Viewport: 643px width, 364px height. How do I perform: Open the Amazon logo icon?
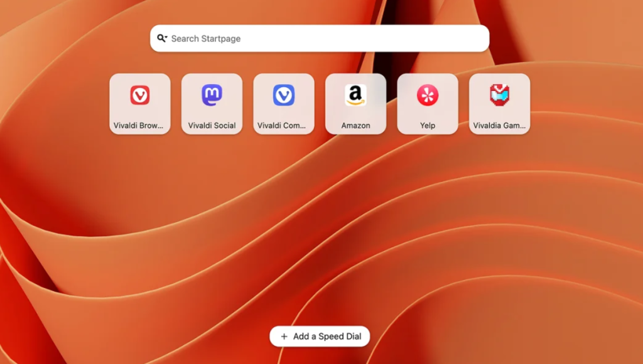(355, 95)
